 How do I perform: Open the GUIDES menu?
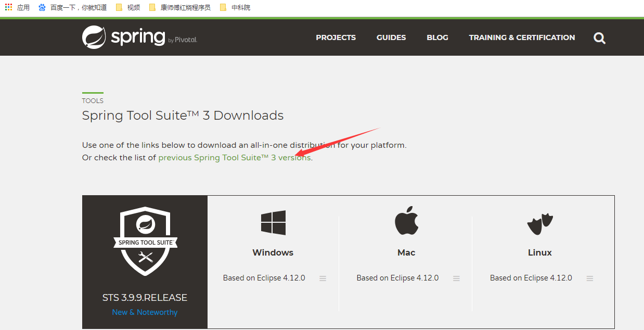pyautogui.click(x=391, y=37)
